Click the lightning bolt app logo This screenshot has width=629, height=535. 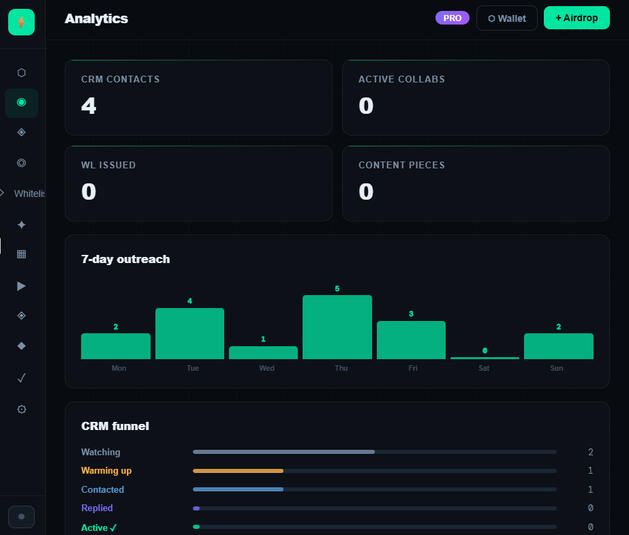point(21,22)
